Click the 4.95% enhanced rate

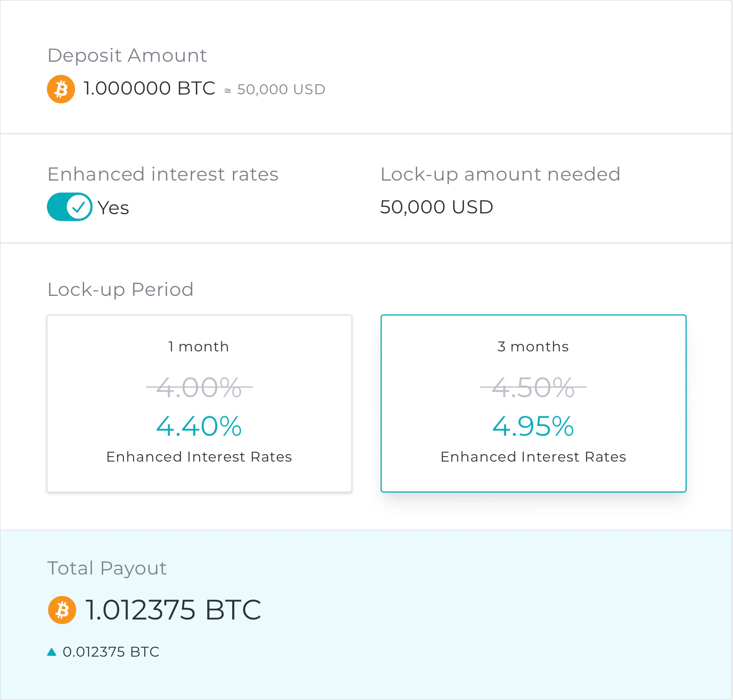tap(533, 426)
